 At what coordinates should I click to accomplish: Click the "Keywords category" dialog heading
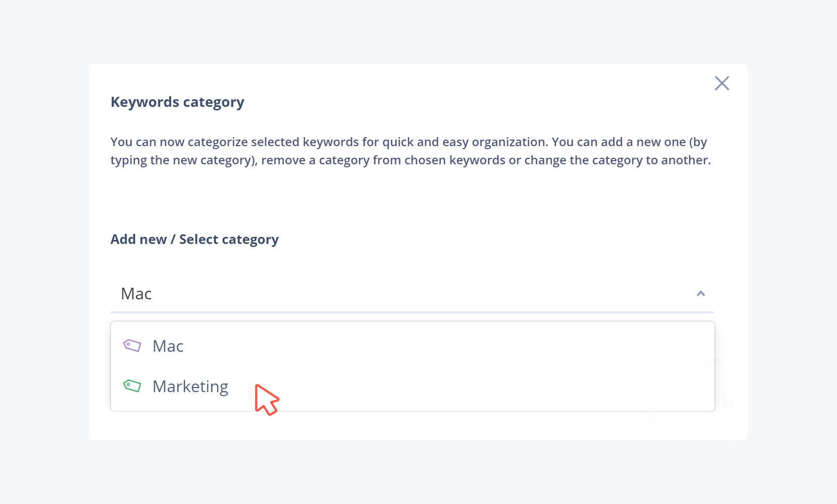pos(177,102)
